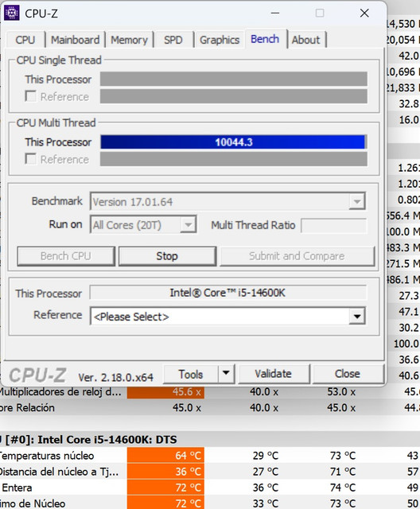Switch to the CPU tab
Screen dimensions: 420x509
tap(25, 40)
